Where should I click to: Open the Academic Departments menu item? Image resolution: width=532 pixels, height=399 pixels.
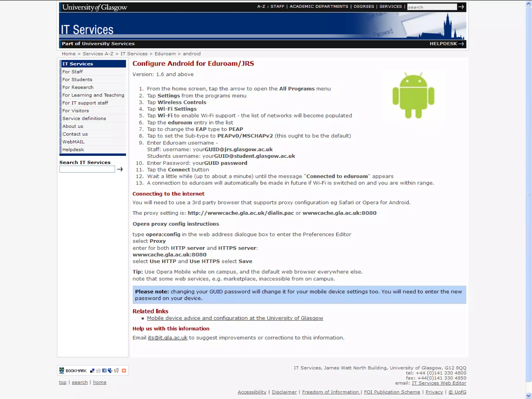(x=319, y=6)
